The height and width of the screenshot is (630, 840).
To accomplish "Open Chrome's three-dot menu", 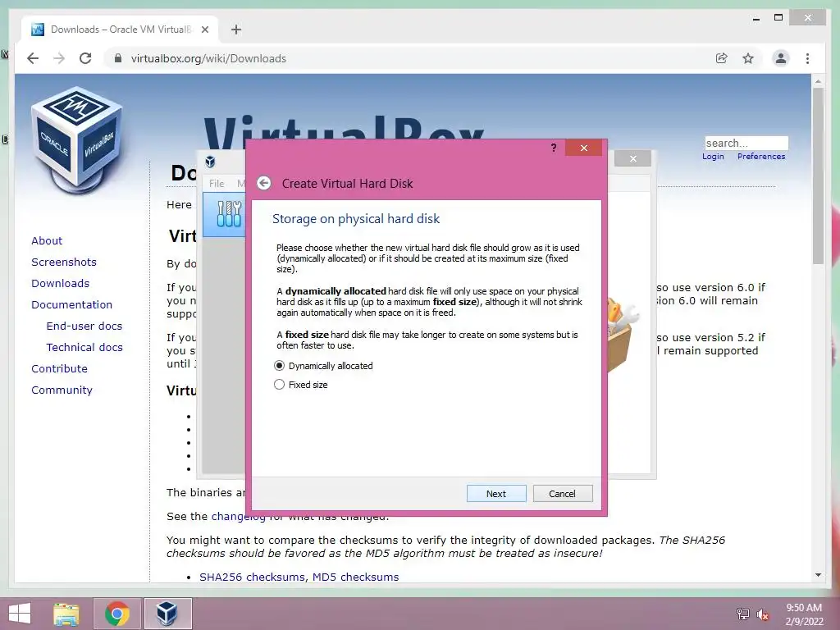I will click(x=807, y=58).
